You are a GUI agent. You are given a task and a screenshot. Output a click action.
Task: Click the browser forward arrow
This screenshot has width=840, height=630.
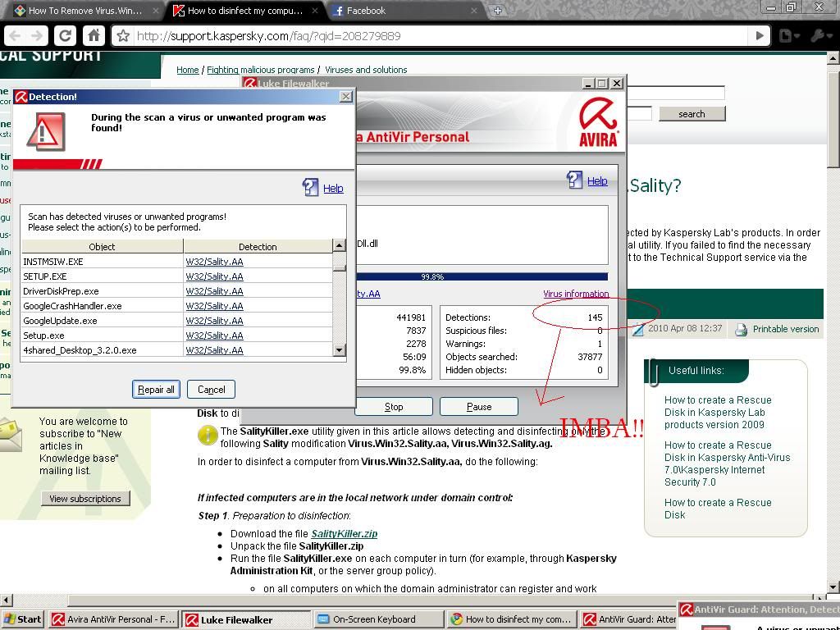36,36
